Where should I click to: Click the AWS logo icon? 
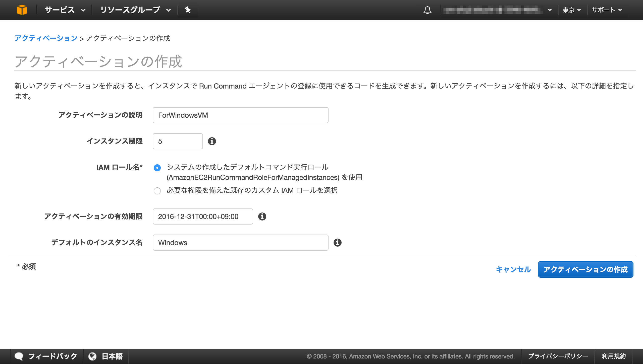(x=22, y=10)
